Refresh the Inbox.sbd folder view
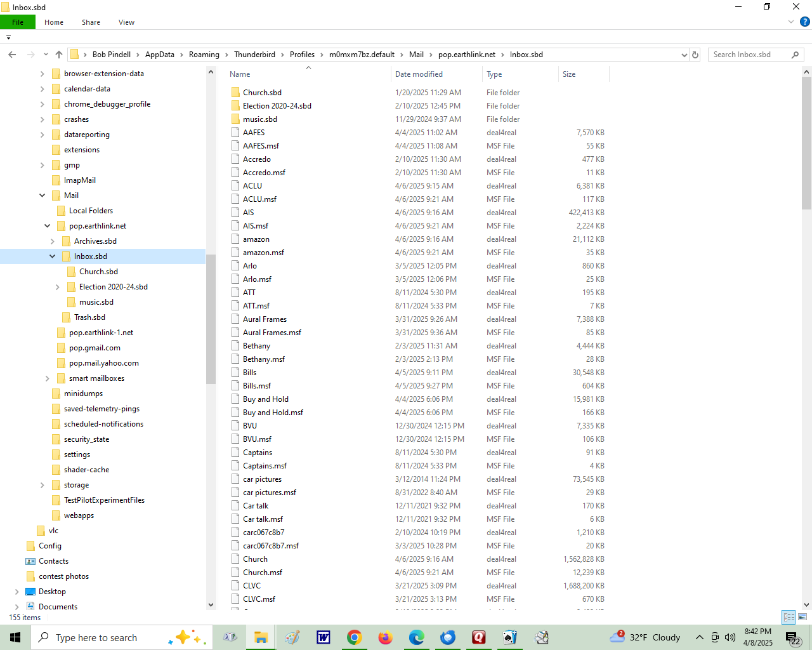Image resolution: width=812 pixels, height=650 pixels. [x=695, y=55]
